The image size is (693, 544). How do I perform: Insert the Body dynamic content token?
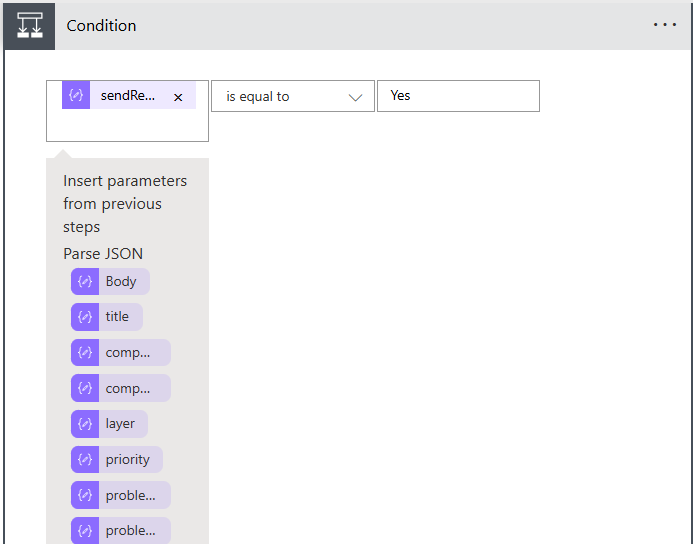[121, 281]
